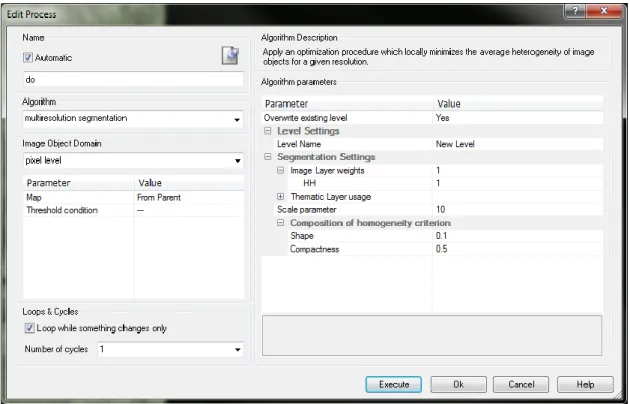Expand the Thematic Layer usage node
Screen dimensions: 630x404
pos(280,196)
